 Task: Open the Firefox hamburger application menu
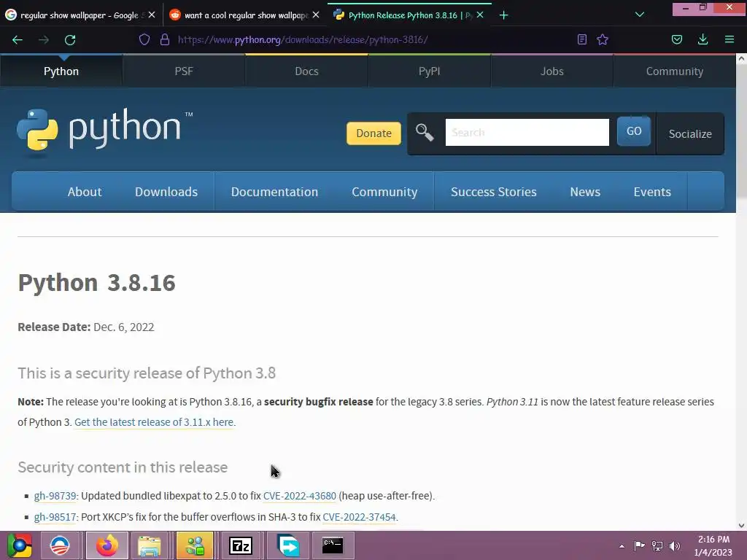pyautogui.click(x=729, y=39)
